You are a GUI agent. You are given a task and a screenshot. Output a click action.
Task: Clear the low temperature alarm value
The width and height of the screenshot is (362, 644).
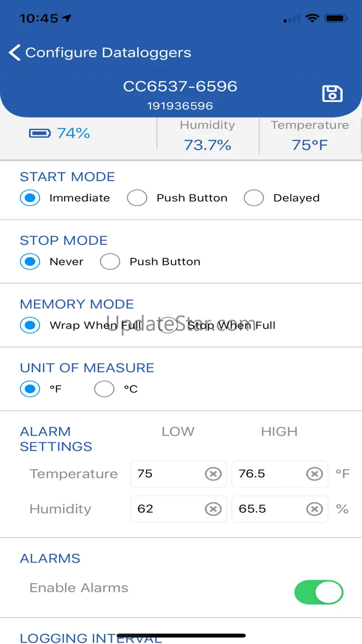[x=213, y=474]
